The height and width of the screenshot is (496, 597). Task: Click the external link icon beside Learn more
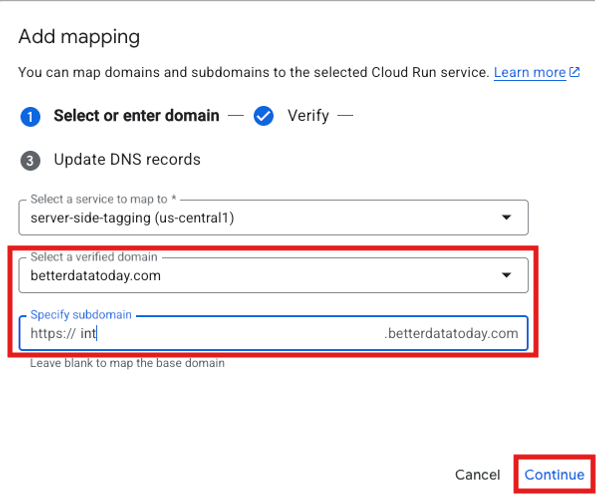[x=574, y=72]
